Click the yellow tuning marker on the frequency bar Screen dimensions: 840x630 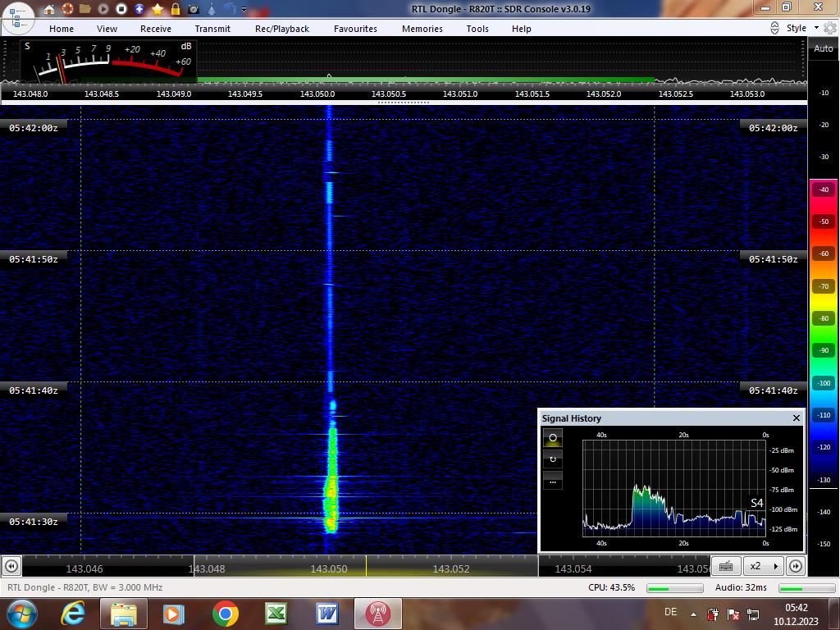coord(367,566)
